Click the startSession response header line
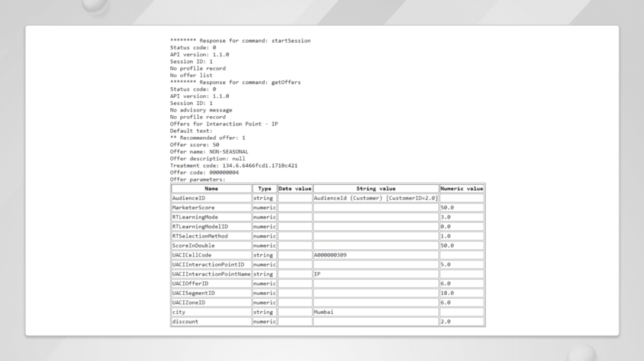This screenshot has height=361, width=644. click(241, 41)
